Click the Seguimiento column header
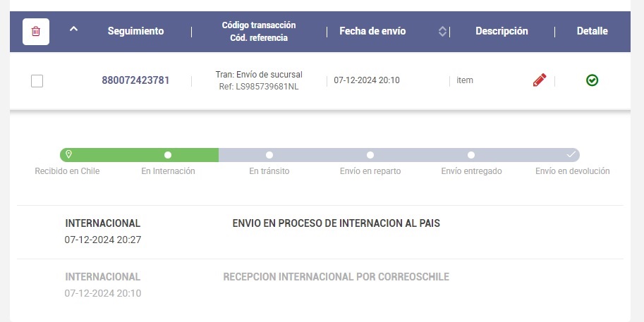Viewport: 644px width, 322px height. tap(135, 31)
